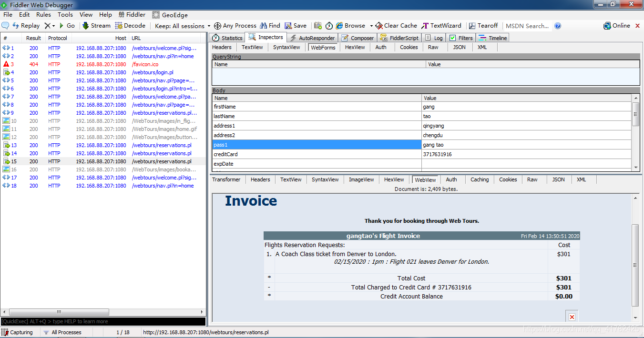
Task: Open the blue help question icon
Action: click(x=558, y=26)
